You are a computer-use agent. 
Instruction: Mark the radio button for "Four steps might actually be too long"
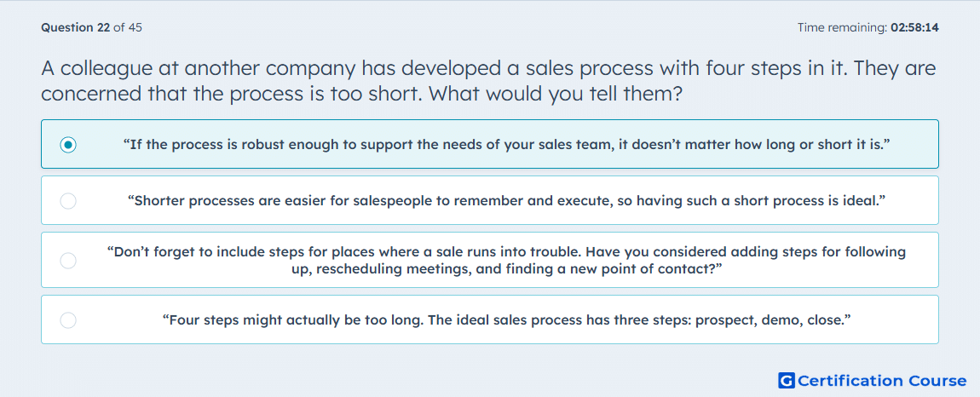(x=68, y=320)
